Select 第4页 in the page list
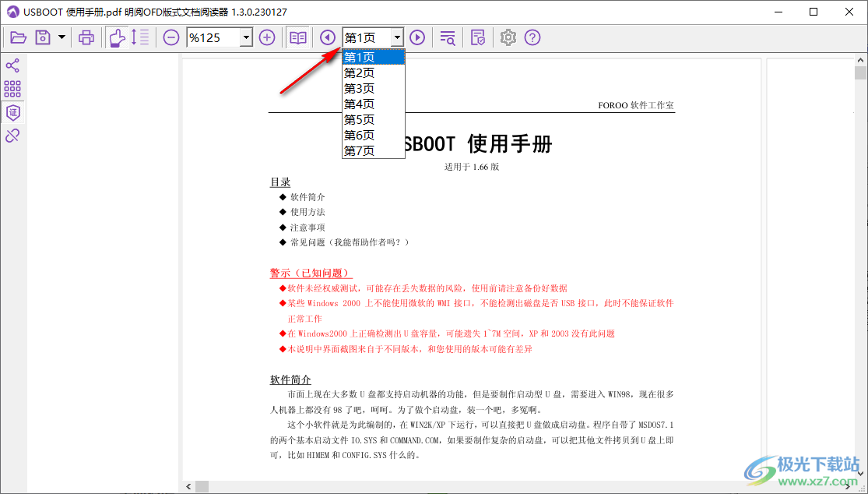The width and height of the screenshot is (868, 494). tap(374, 104)
